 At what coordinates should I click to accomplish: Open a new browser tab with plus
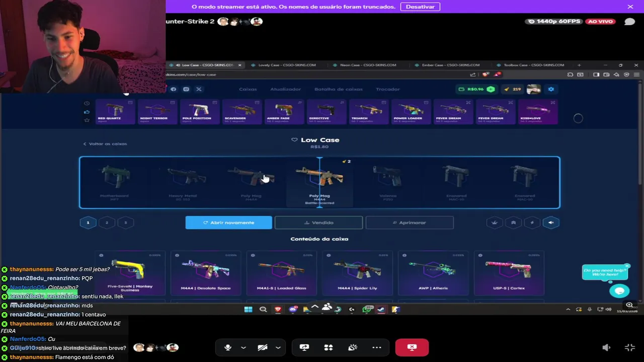pos(579,65)
